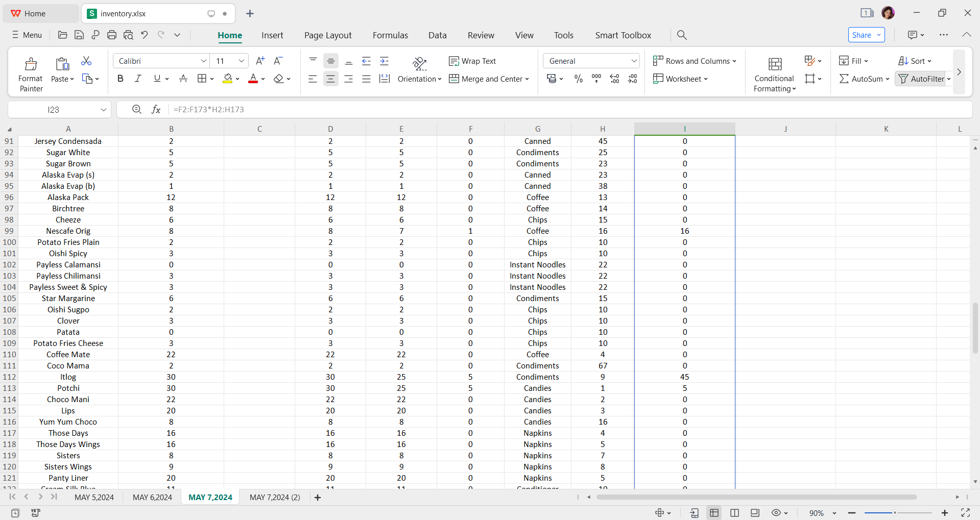980x520 pixels.
Task: Toggle Wrap Text
Action: (x=472, y=61)
